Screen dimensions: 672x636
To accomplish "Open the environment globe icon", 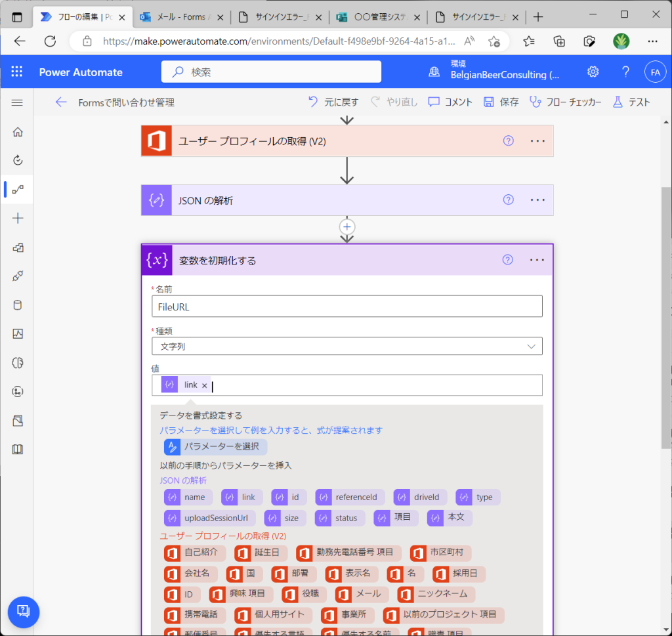I will click(x=434, y=72).
